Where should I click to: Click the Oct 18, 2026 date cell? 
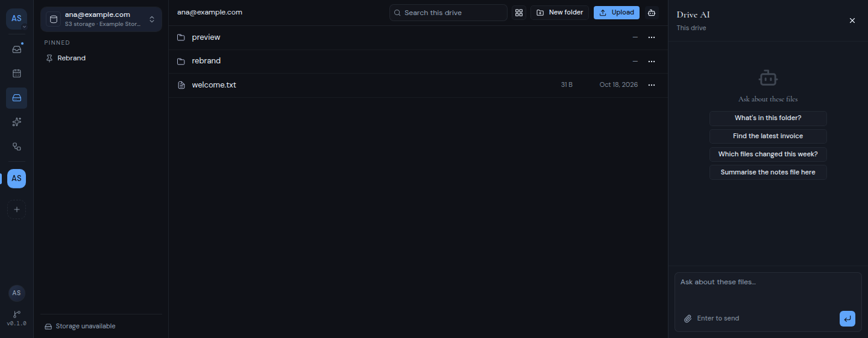click(618, 85)
